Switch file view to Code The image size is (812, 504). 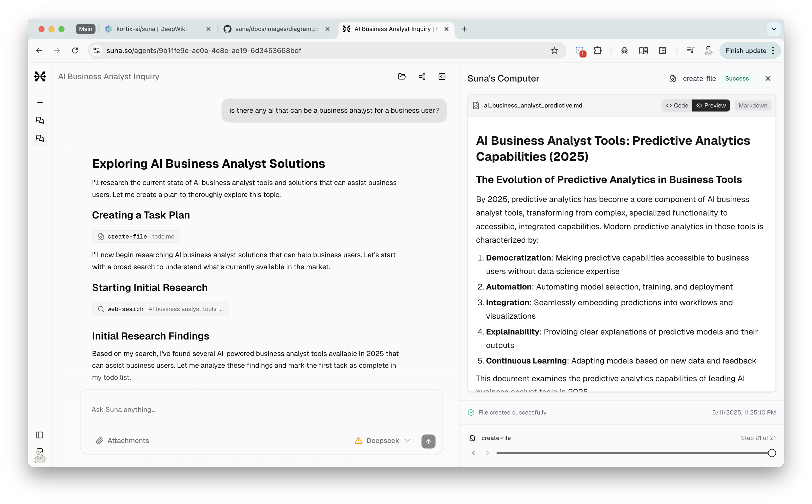(x=677, y=105)
